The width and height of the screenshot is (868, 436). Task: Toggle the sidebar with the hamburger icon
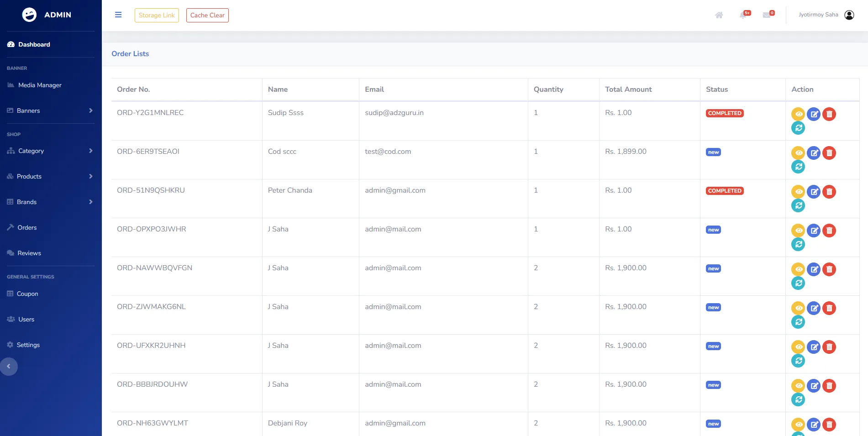pos(118,15)
